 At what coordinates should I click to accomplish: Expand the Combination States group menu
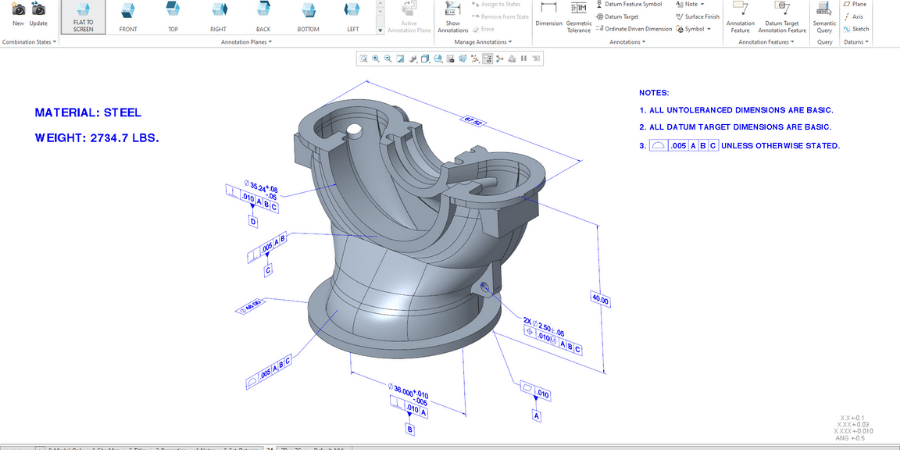point(55,42)
